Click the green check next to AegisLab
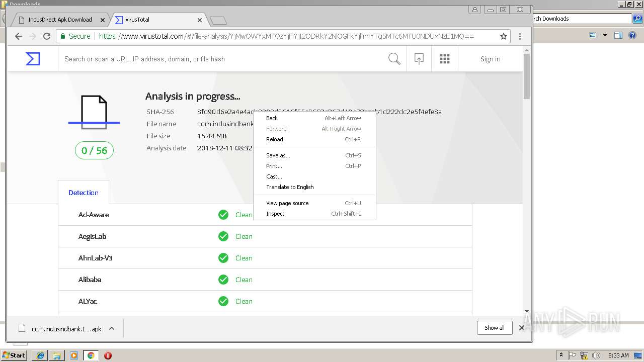The height and width of the screenshot is (362, 644). tap(223, 236)
